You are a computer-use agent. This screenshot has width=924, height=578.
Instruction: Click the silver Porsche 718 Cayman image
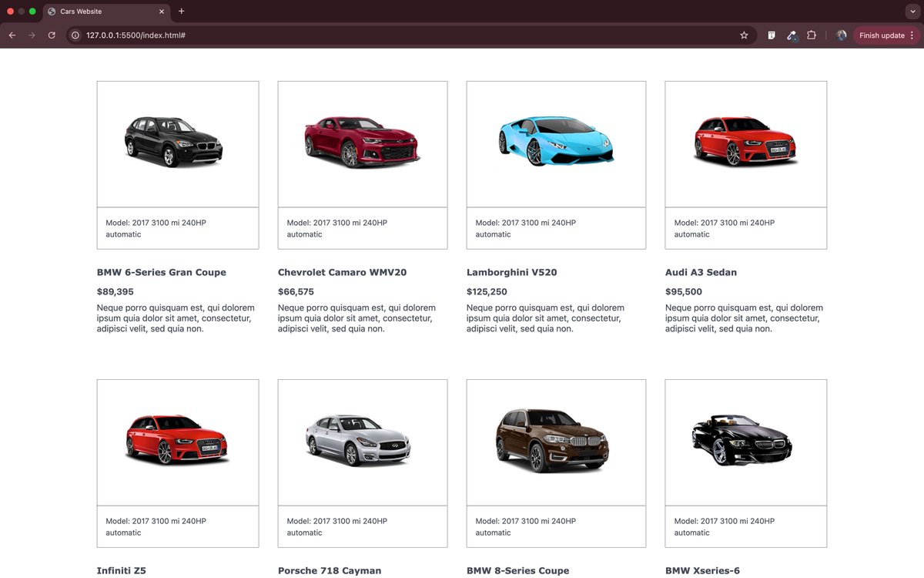[358, 440]
